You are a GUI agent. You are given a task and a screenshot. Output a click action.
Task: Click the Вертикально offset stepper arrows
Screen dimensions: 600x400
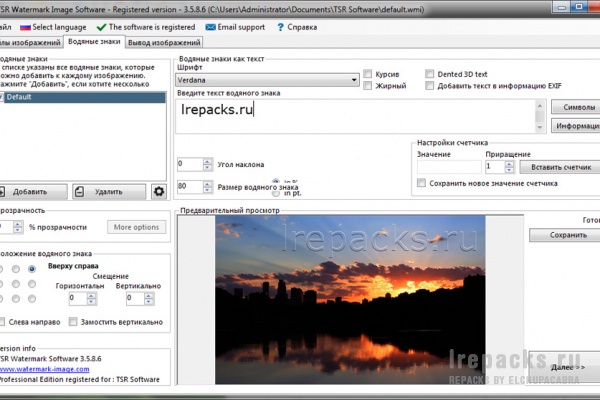click(x=149, y=298)
